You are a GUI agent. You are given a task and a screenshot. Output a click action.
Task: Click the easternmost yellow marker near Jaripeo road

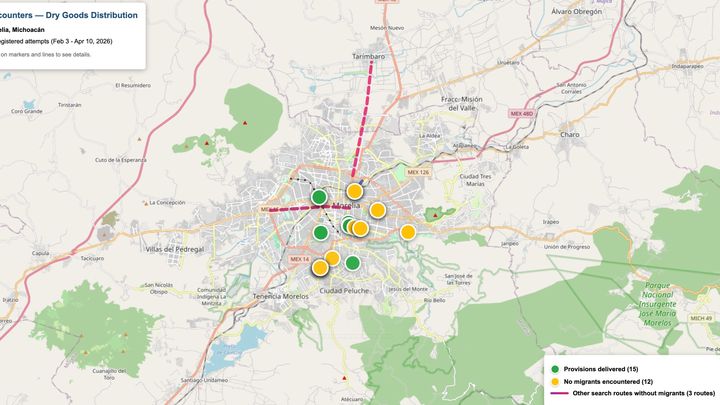click(x=408, y=232)
